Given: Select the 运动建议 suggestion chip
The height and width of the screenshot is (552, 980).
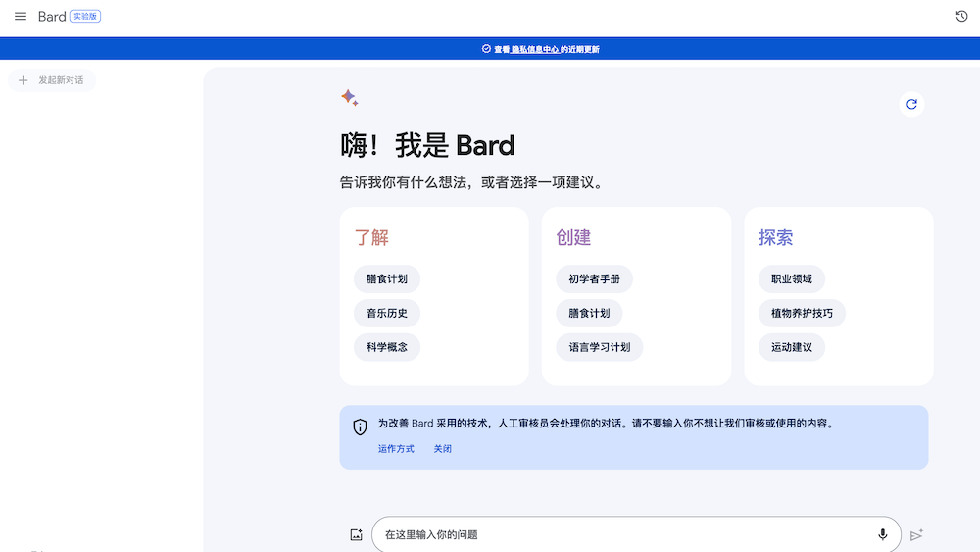Looking at the screenshot, I should tap(792, 347).
